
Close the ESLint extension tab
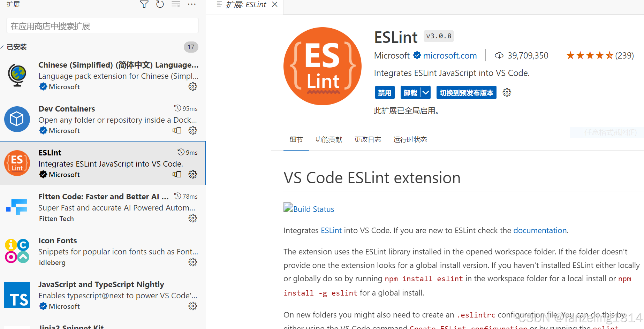point(275,4)
